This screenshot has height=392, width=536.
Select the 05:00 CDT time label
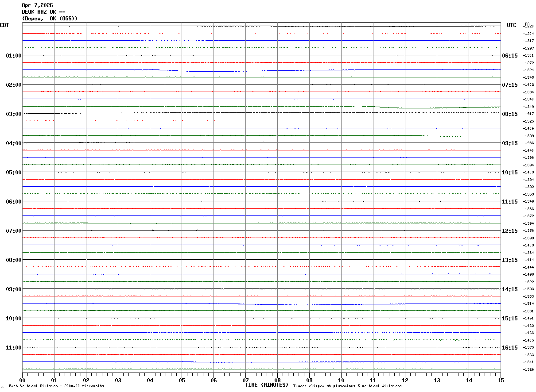point(14,173)
